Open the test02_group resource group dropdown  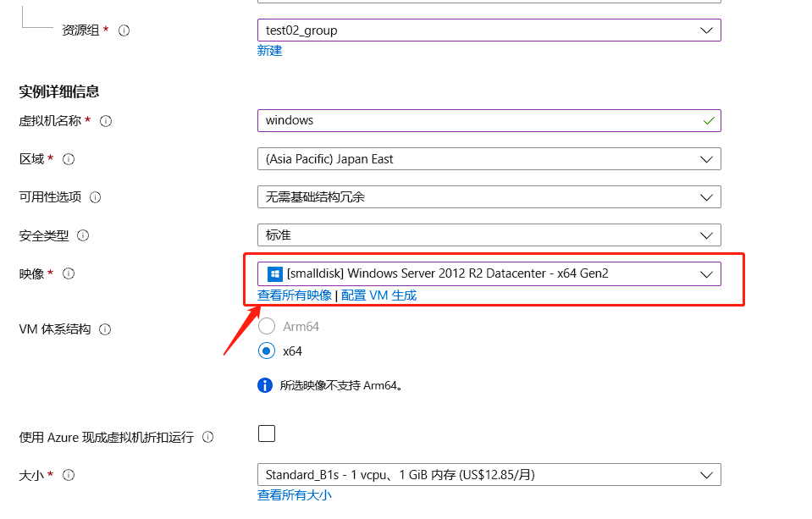point(489,30)
